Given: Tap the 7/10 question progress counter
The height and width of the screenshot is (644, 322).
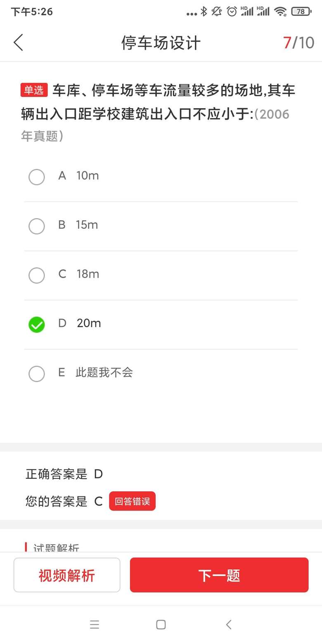Looking at the screenshot, I should tap(298, 43).
